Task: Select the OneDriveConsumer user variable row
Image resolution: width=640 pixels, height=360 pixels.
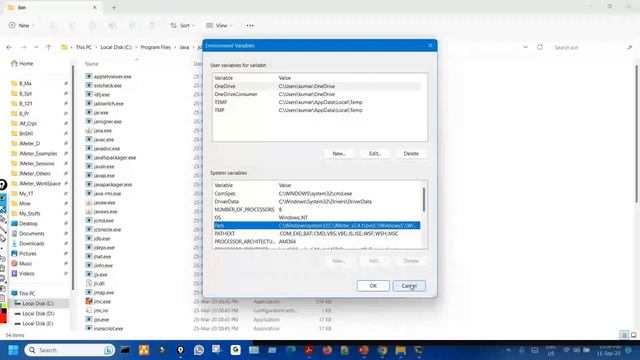Action: (x=317, y=94)
